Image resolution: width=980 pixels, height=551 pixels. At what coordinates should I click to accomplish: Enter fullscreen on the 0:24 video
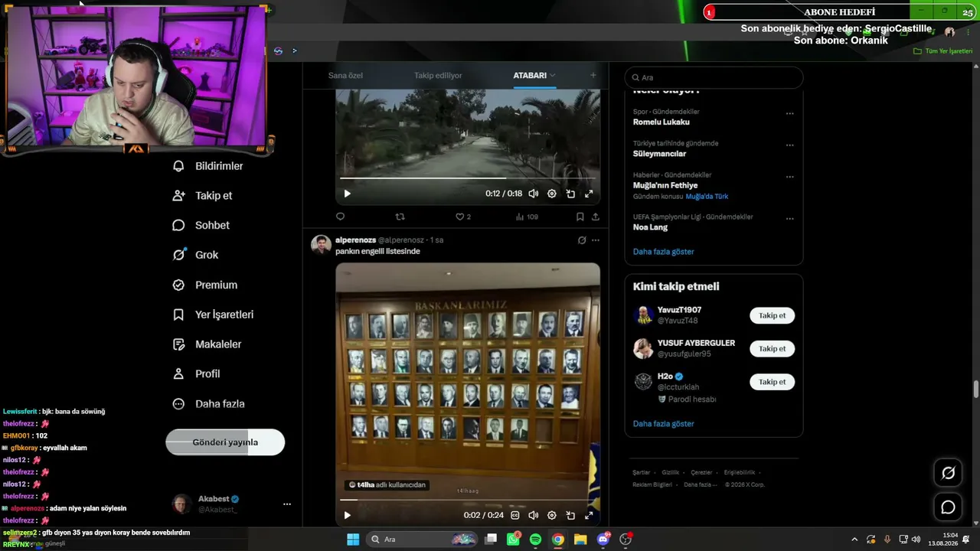[589, 515]
